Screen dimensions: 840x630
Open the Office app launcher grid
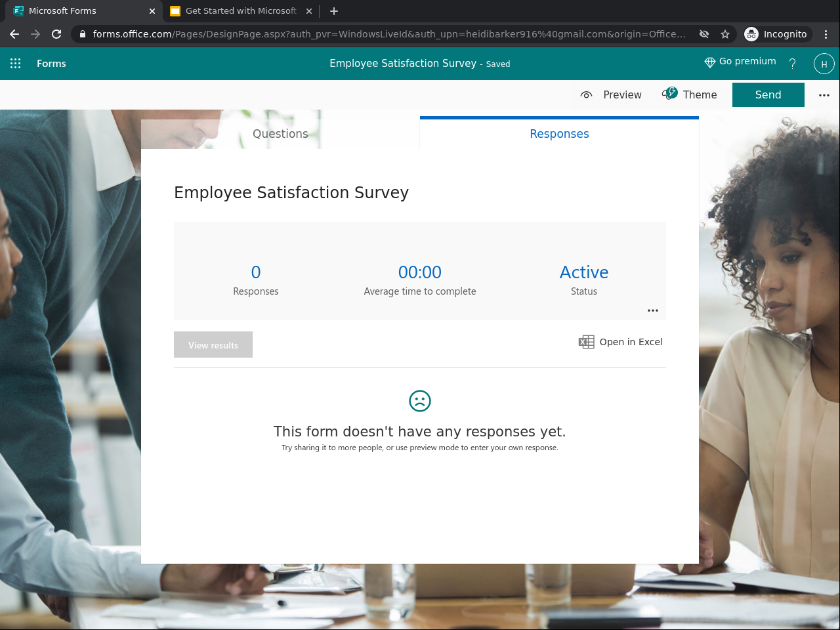(16, 64)
